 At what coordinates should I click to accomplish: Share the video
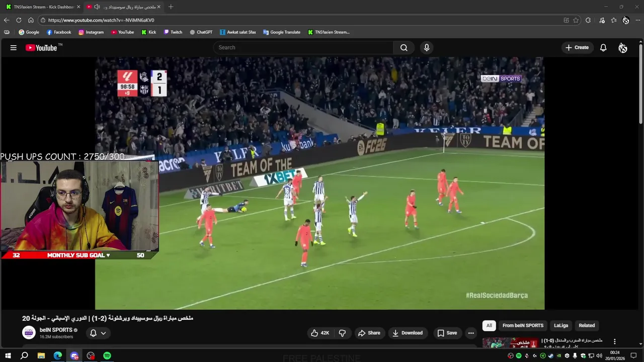[369, 333]
